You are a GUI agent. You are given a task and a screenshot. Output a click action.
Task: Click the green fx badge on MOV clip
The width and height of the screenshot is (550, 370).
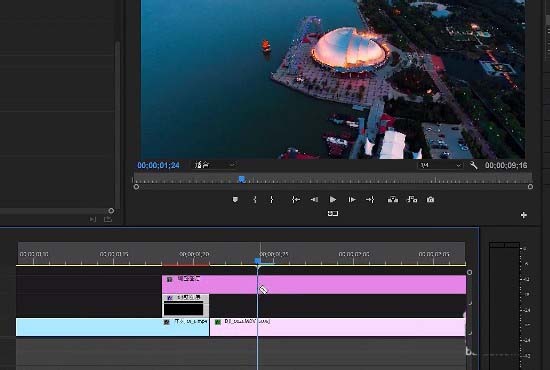tap(217, 322)
